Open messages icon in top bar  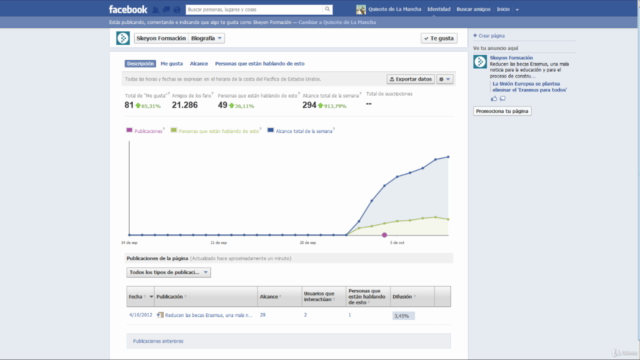[x=166, y=9]
